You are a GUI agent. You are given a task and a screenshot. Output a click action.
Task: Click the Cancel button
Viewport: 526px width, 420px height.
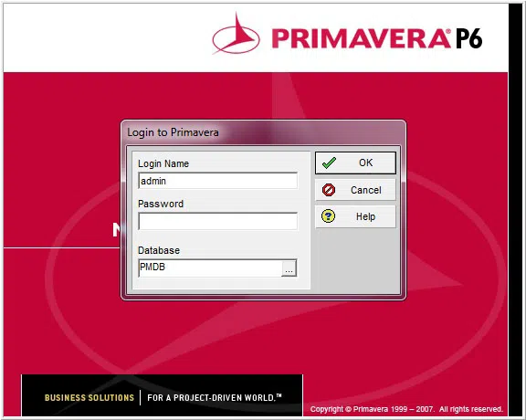pos(355,190)
